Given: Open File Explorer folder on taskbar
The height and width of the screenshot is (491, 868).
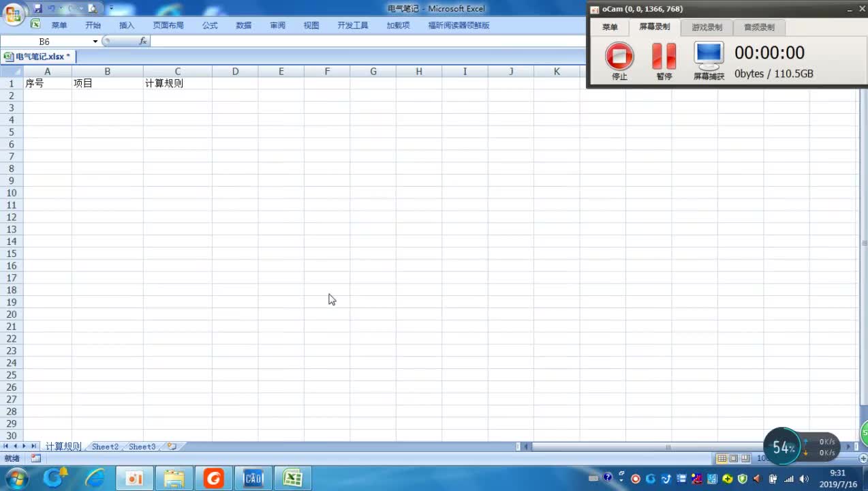Looking at the screenshot, I should [174, 479].
